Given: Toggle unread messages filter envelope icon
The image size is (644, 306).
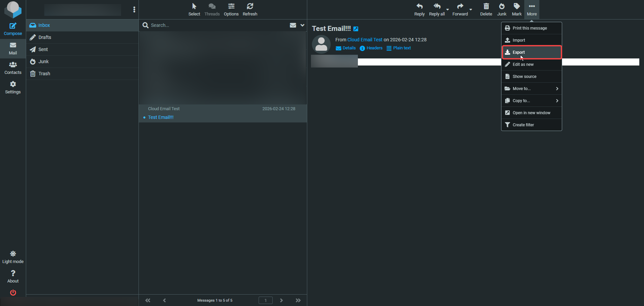Looking at the screenshot, I should coord(293,25).
